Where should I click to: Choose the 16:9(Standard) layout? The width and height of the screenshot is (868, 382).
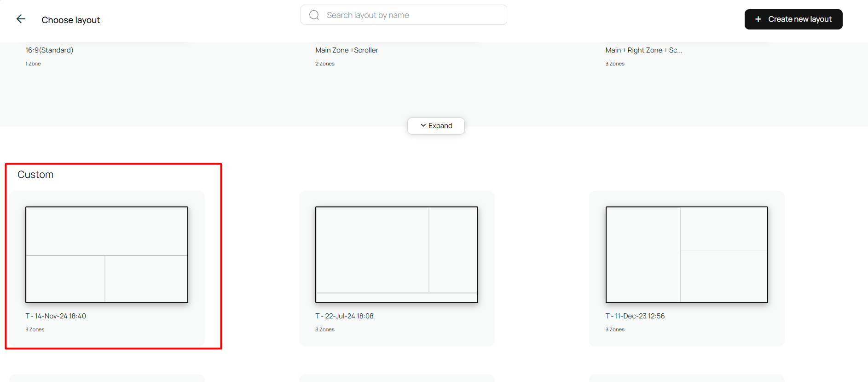pyautogui.click(x=49, y=50)
